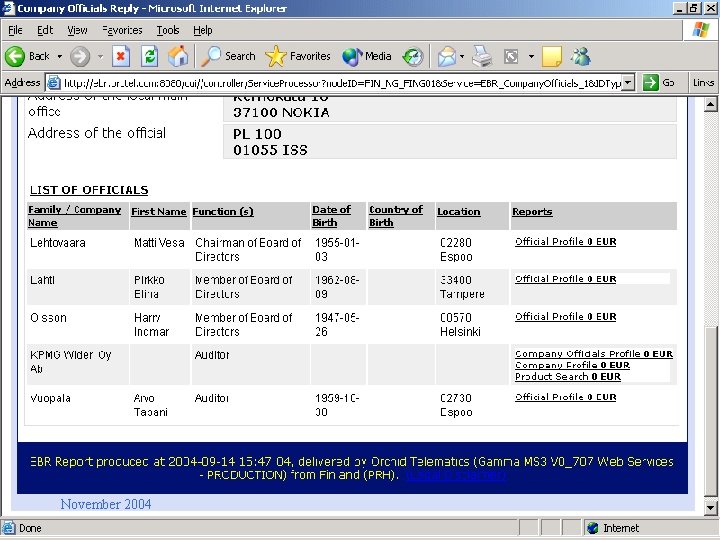
Task: Open the Tools menu
Action: (x=168, y=30)
